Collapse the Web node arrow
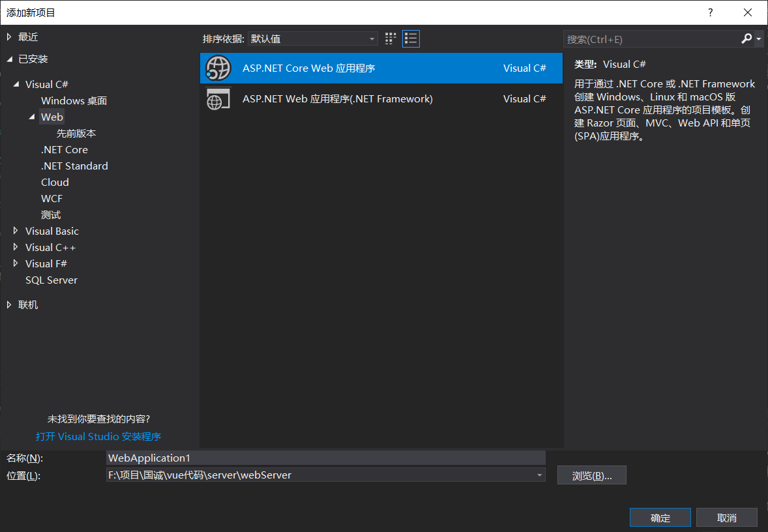 (32, 117)
